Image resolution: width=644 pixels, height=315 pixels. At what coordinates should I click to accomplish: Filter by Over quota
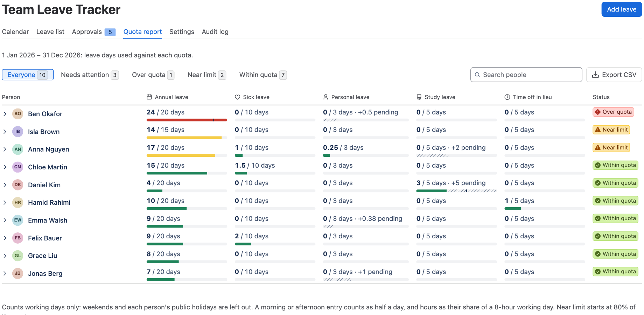[153, 75]
